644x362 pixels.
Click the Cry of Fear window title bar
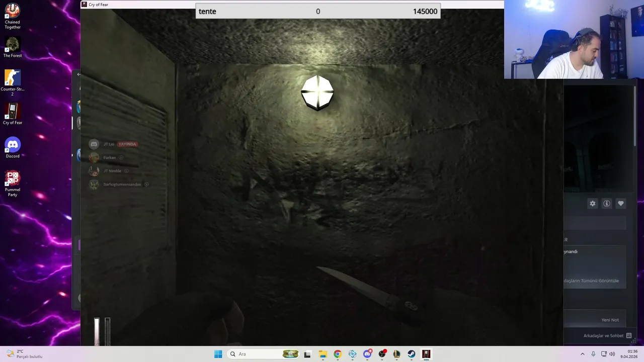[x=292, y=5]
